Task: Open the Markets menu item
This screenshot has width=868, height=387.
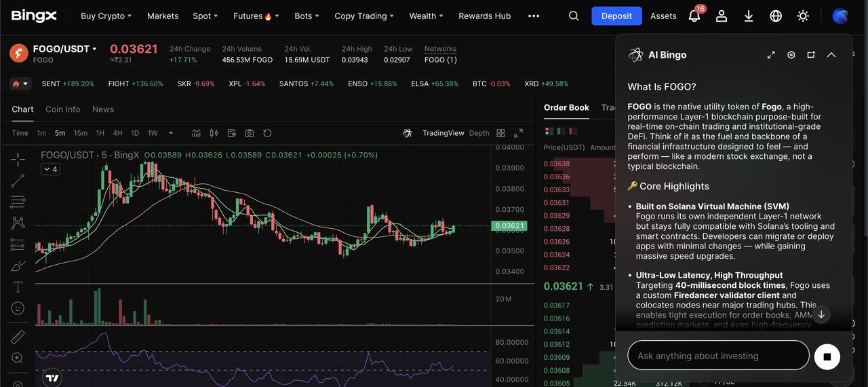Action: pyautogui.click(x=163, y=16)
